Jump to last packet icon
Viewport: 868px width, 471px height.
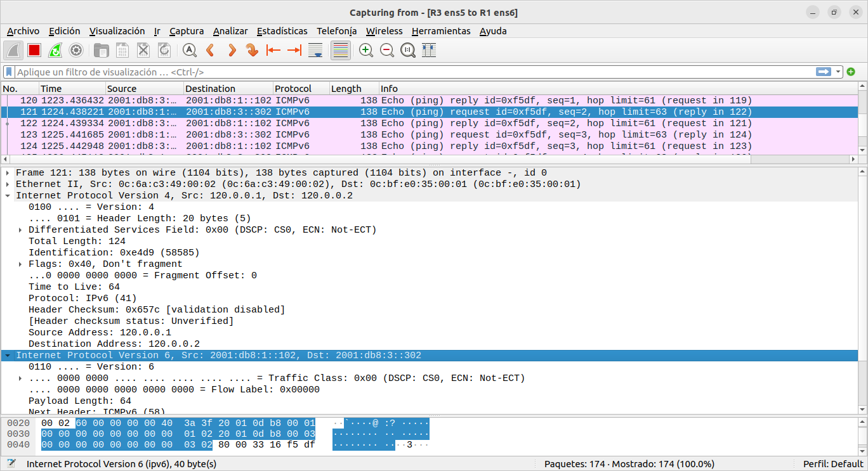point(294,50)
